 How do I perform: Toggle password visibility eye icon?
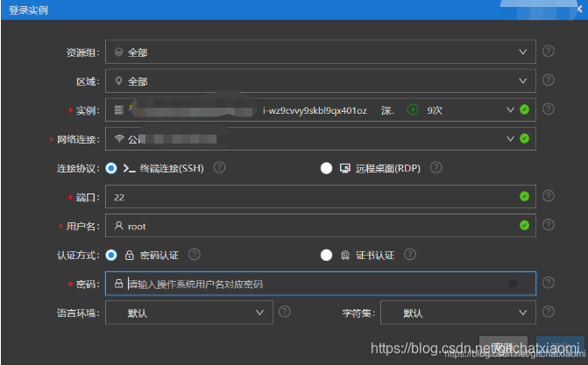tap(514, 284)
